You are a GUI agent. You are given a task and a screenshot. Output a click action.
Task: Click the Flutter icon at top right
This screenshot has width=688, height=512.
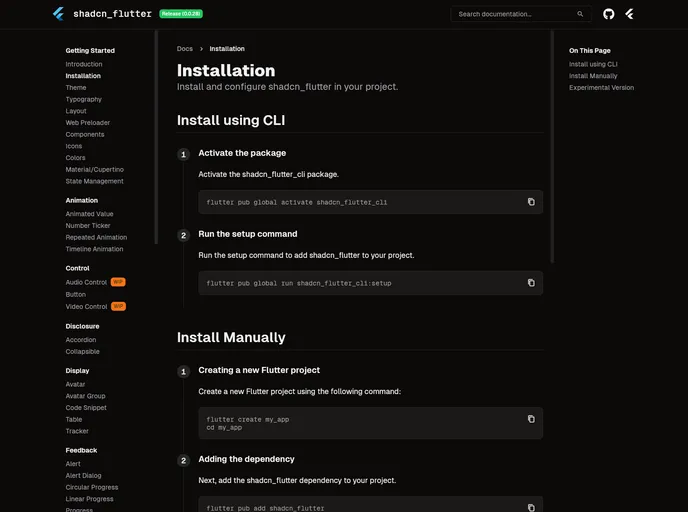(629, 14)
